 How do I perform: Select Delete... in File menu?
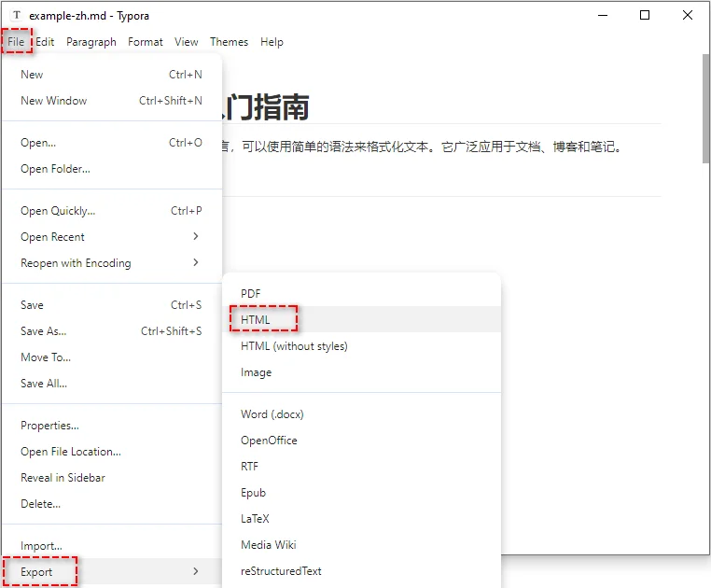click(x=112, y=504)
